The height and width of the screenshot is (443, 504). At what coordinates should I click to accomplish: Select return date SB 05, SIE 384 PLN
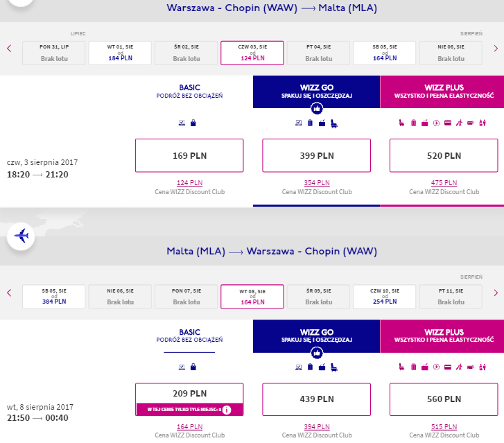[x=54, y=297]
